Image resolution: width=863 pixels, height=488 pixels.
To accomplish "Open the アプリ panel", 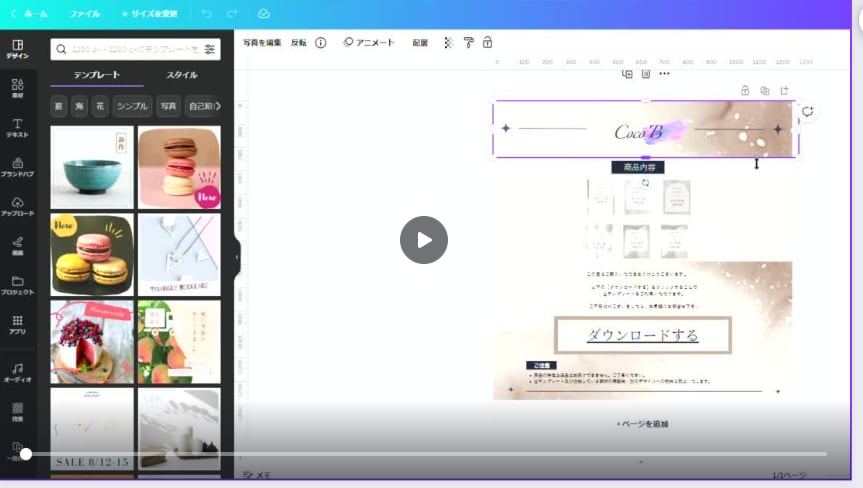I will point(18,325).
